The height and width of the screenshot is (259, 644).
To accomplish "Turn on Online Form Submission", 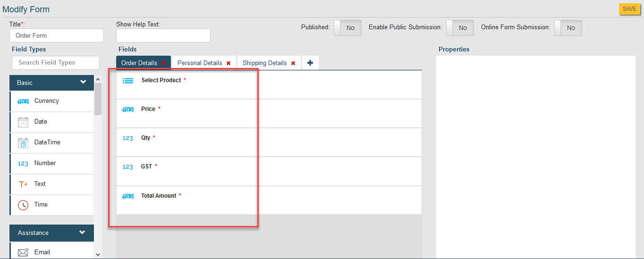I will (x=568, y=28).
